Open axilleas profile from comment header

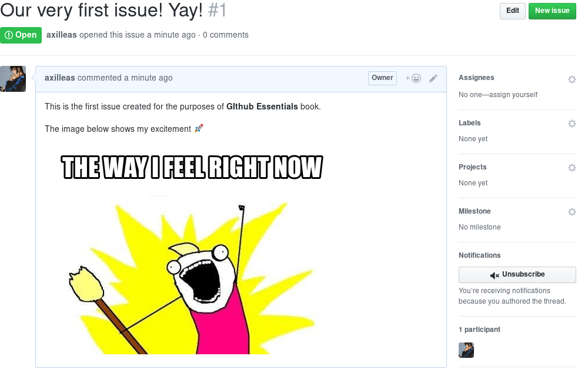point(59,78)
